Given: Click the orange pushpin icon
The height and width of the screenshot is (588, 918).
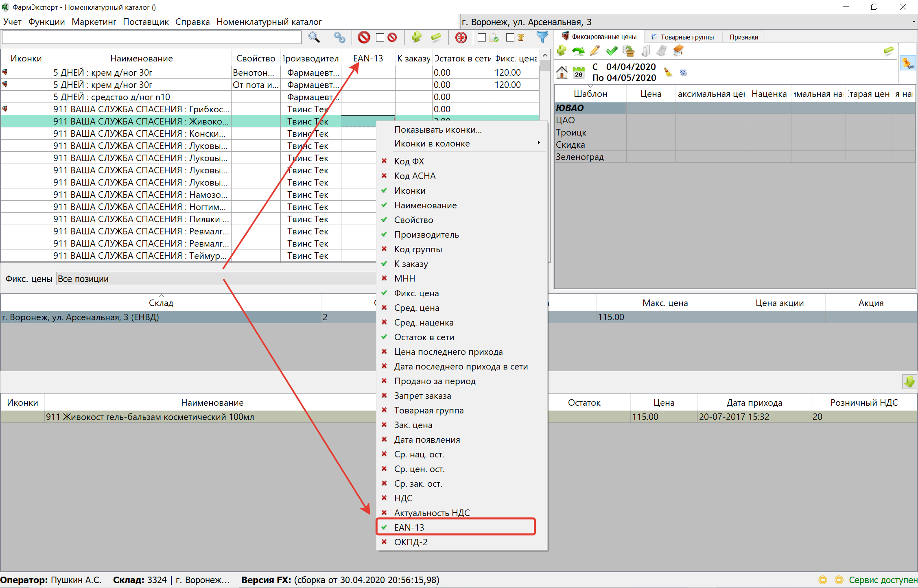Looking at the screenshot, I should [907, 63].
